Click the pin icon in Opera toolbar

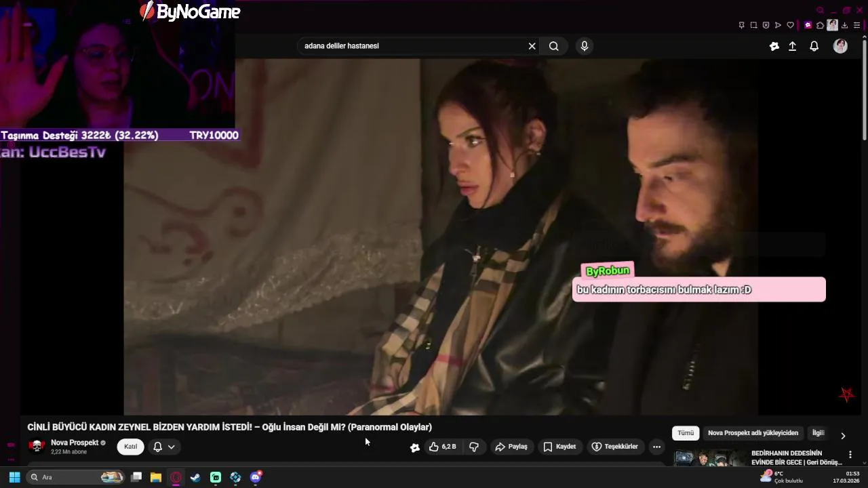[741, 25]
